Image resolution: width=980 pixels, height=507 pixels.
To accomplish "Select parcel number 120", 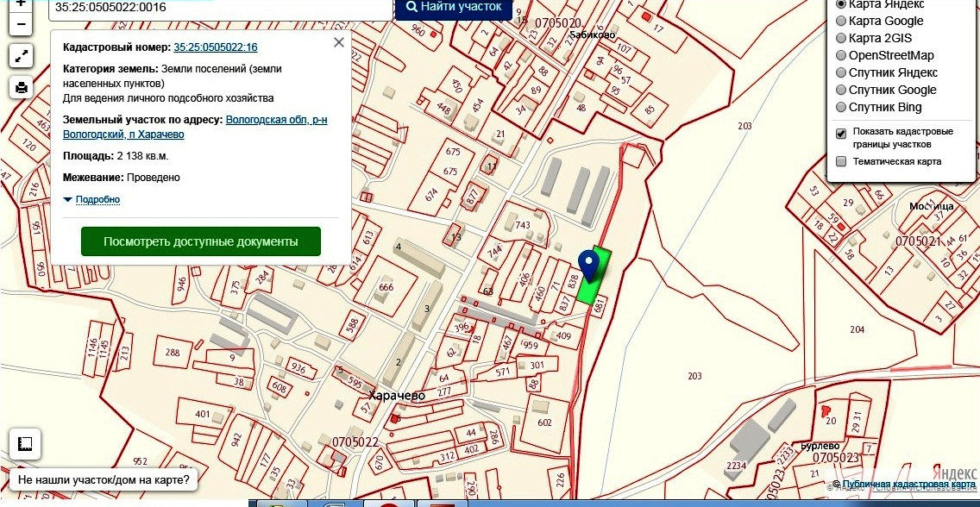I will pyautogui.click(x=28, y=144).
